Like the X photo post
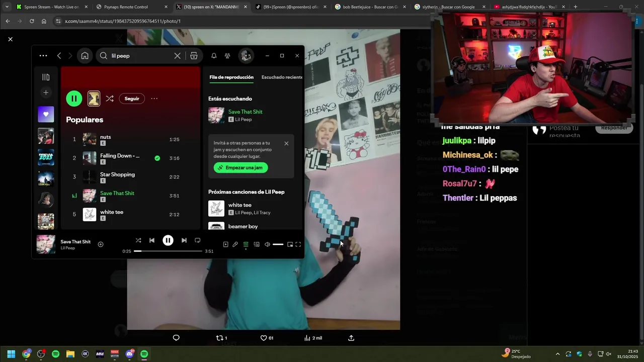 coord(267,338)
